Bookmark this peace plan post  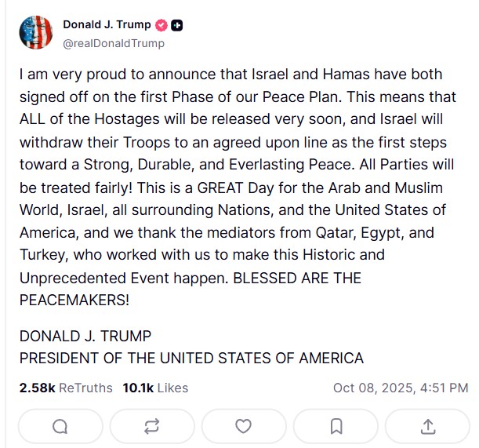coord(336,425)
